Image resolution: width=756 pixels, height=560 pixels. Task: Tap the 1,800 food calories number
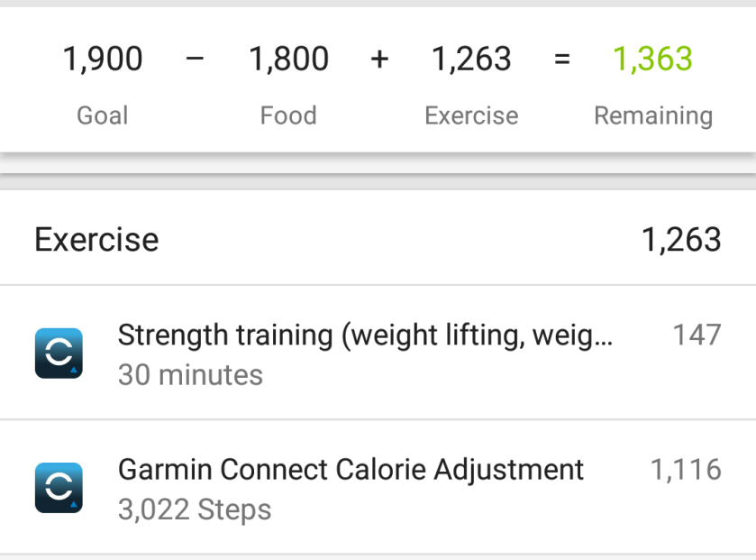[288, 60]
